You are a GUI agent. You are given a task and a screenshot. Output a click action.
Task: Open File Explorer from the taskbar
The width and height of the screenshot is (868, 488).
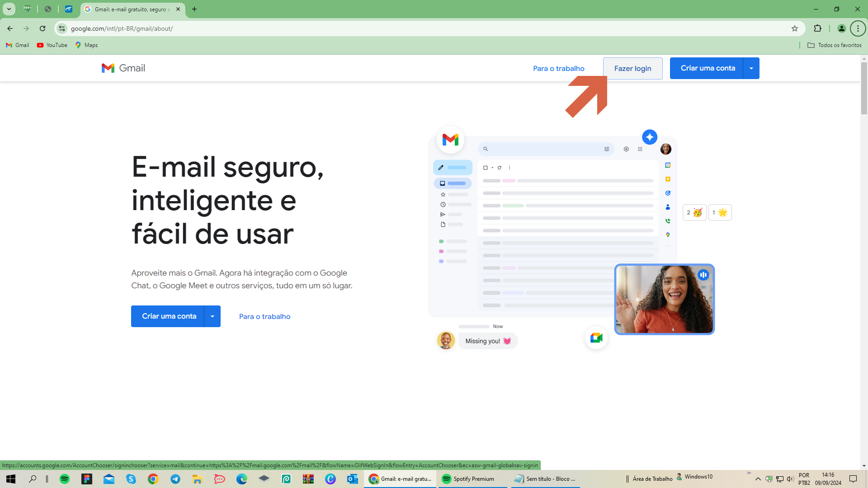pos(197,479)
